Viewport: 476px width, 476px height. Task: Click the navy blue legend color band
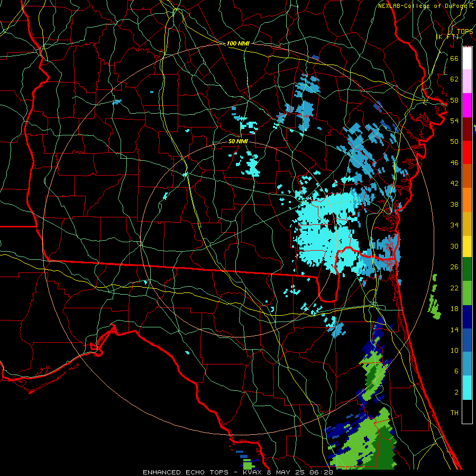coord(467,317)
